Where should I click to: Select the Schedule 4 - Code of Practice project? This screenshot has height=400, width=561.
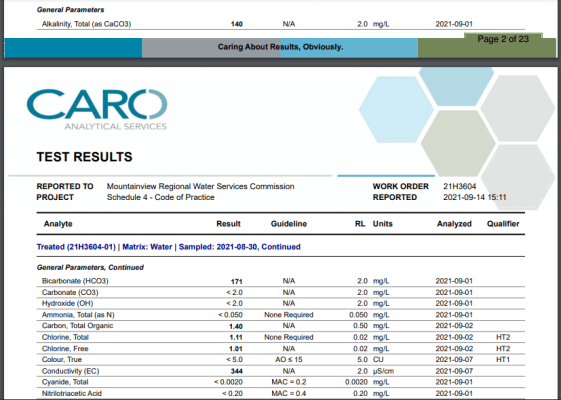pyautogui.click(x=161, y=197)
